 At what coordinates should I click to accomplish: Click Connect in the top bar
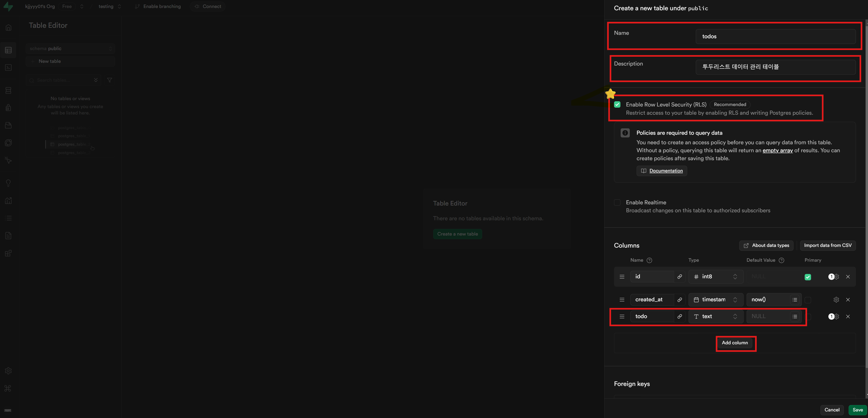[x=208, y=6]
